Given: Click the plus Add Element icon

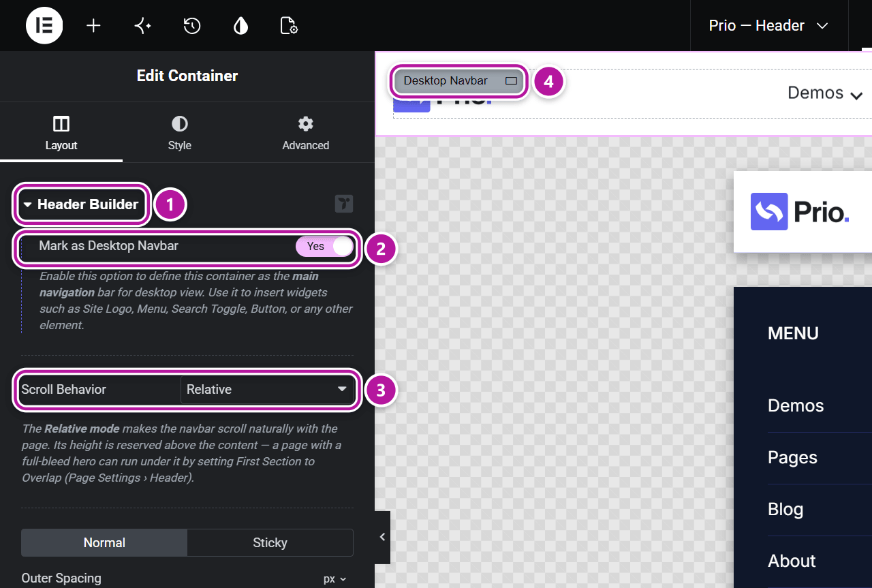Looking at the screenshot, I should (93, 26).
